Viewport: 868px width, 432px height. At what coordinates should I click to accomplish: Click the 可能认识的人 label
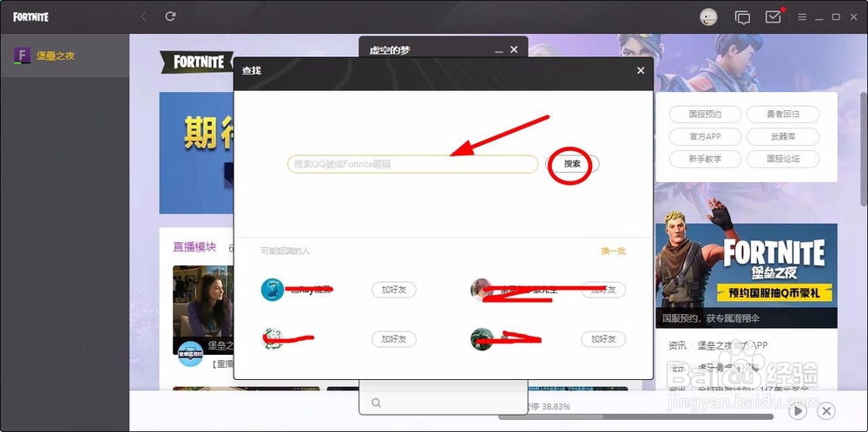click(285, 251)
